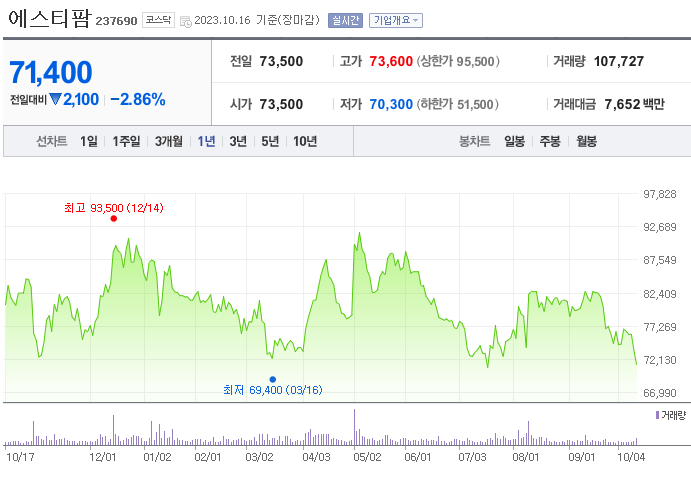Switch to the 월봉 candle chart

[x=586, y=141]
